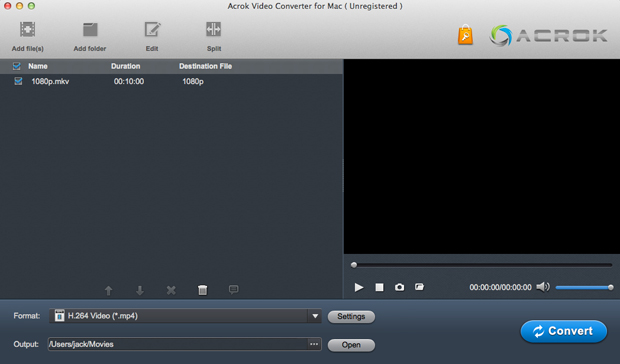Select the 1080p.mkv file name

pos(50,81)
